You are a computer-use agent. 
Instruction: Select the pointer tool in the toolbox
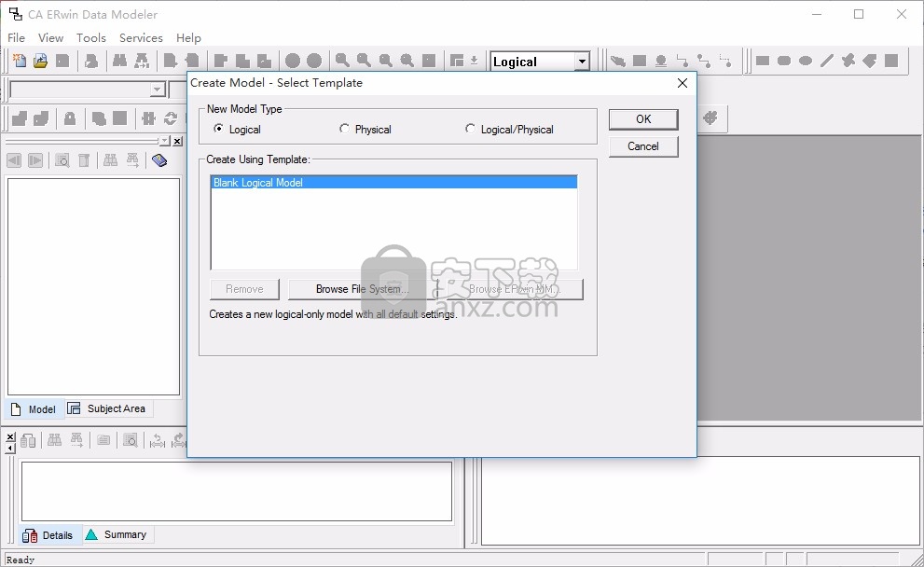[x=617, y=61]
